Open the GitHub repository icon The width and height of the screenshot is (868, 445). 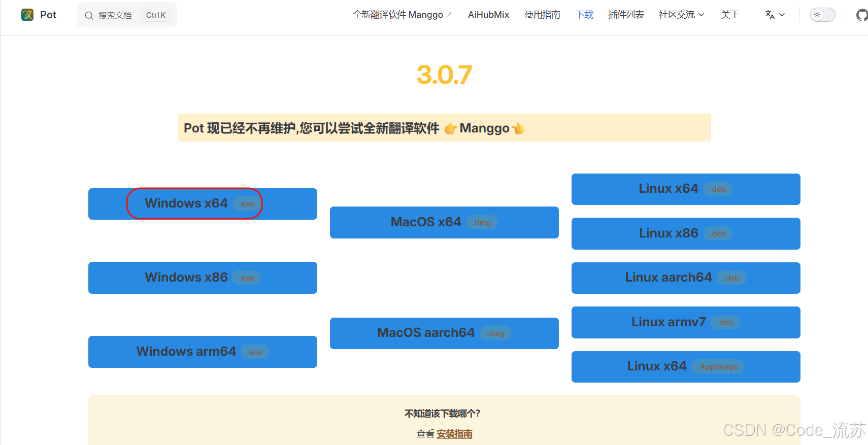[x=862, y=15]
